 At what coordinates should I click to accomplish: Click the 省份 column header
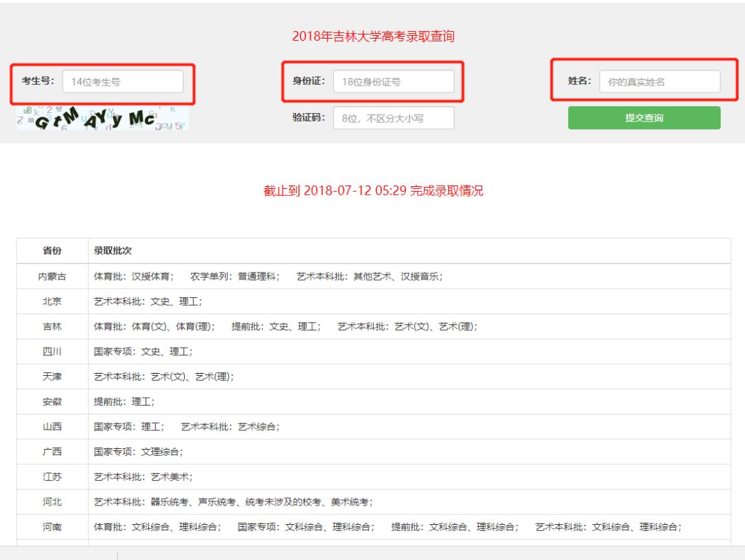52,251
